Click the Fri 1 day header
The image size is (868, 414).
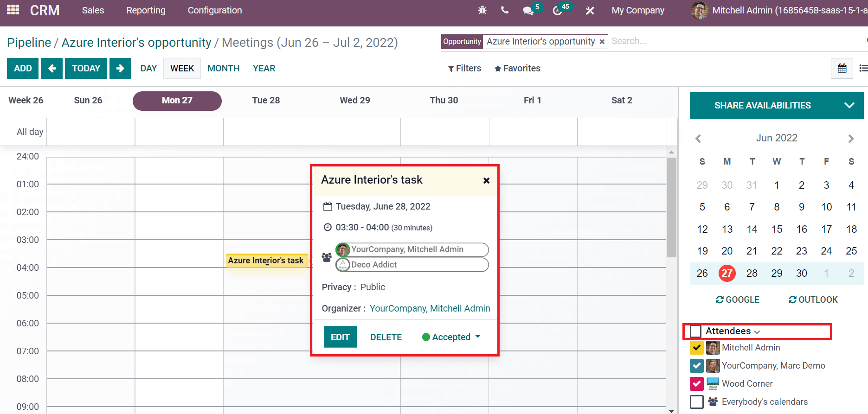coord(533,101)
